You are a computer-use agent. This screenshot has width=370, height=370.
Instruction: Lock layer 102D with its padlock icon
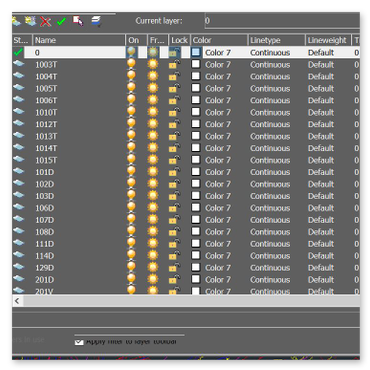[174, 184]
